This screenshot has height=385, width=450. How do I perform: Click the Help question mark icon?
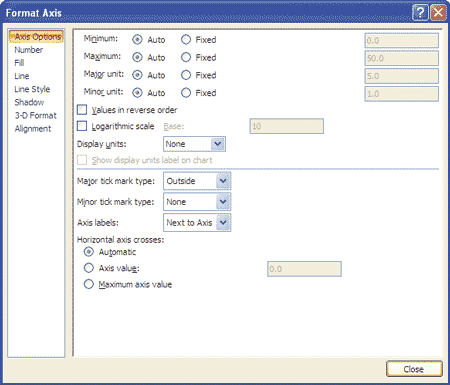420,13
